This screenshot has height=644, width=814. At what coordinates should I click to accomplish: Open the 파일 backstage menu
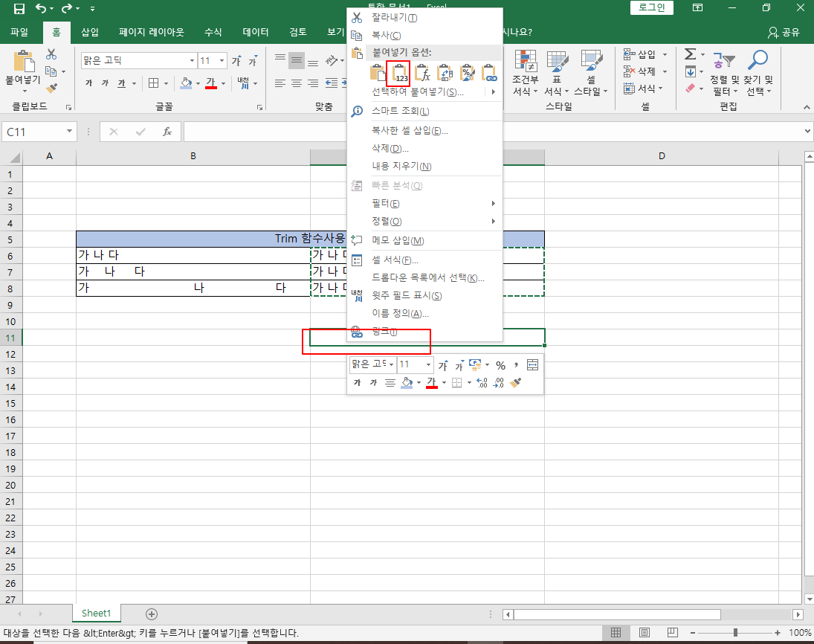point(19,32)
